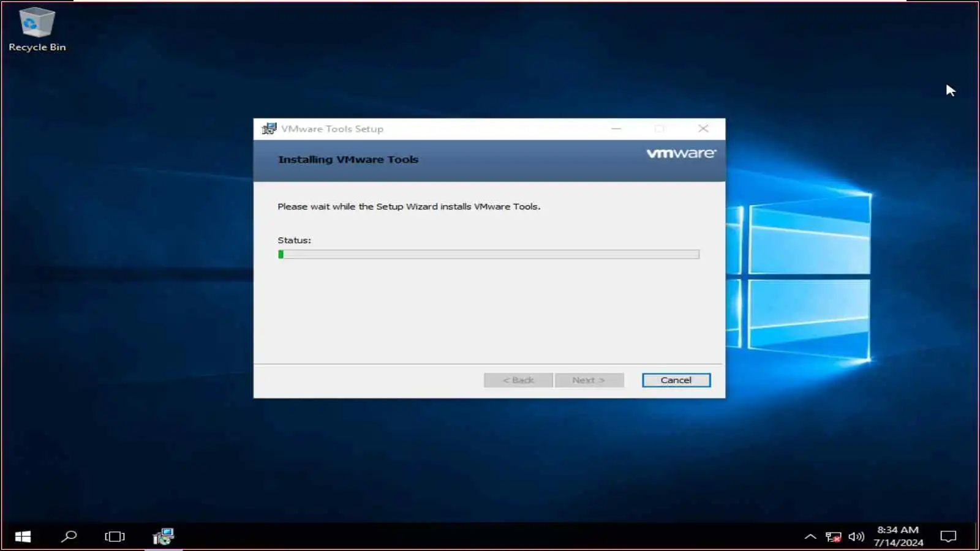This screenshot has width=980, height=551.
Task: Click the Show Desktop sliver on taskbar
Action: coord(976,537)
